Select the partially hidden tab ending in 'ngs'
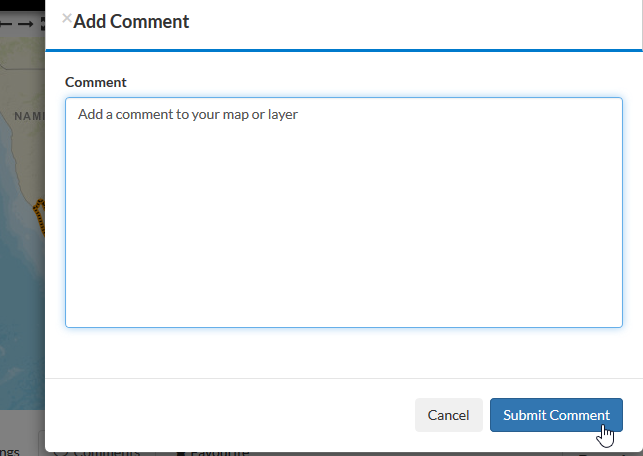The width and height of the screenshot is (643, 456). (x=9, y=452)
